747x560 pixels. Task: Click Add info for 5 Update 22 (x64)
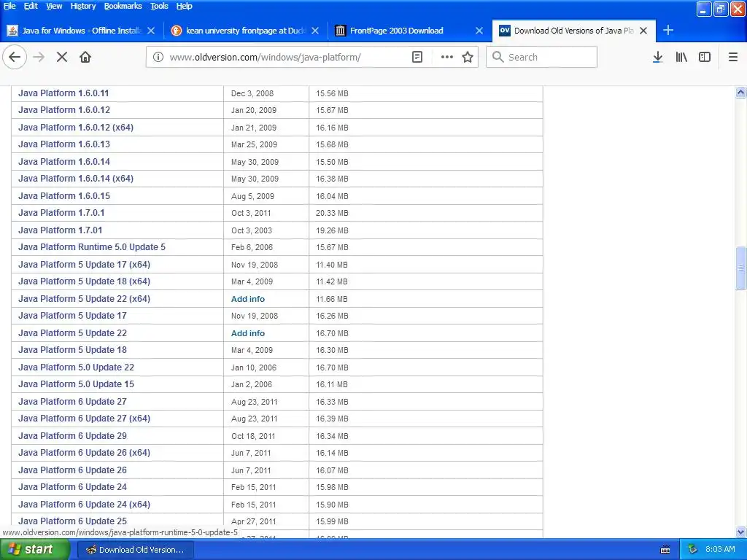click(248, 299)
